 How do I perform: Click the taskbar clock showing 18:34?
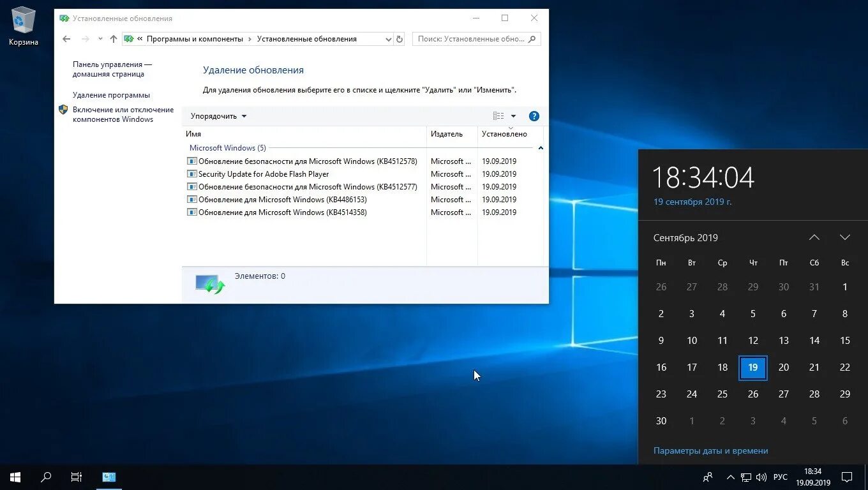pyautogui.click(x=813, y=477)
